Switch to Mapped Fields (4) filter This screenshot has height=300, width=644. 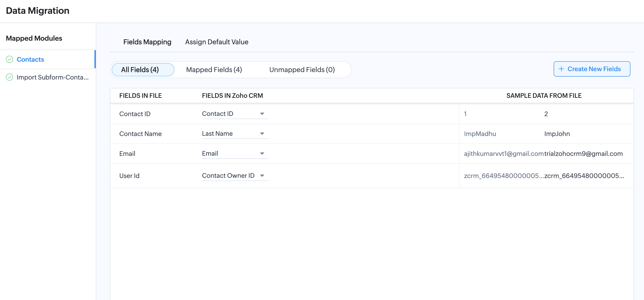(x=214, y=70)
